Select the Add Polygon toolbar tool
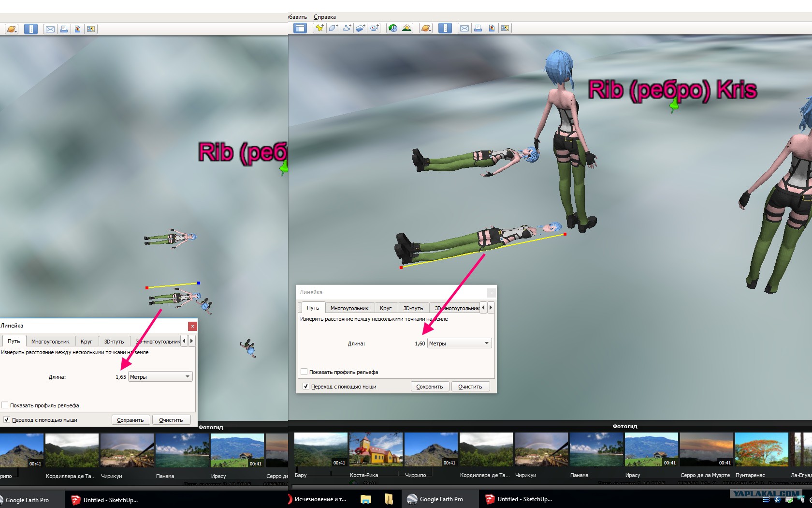Screen dimensions: 812x508 [333, 28]
